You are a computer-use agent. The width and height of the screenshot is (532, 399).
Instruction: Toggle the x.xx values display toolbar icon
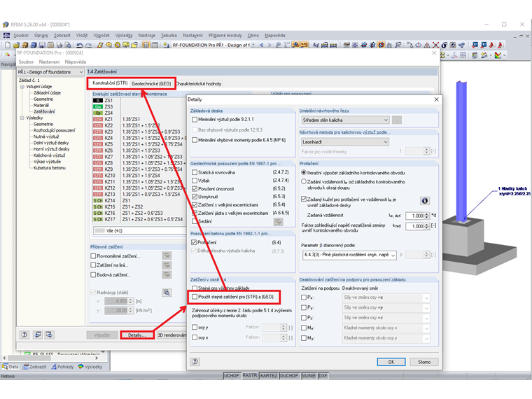click(304, 45)
